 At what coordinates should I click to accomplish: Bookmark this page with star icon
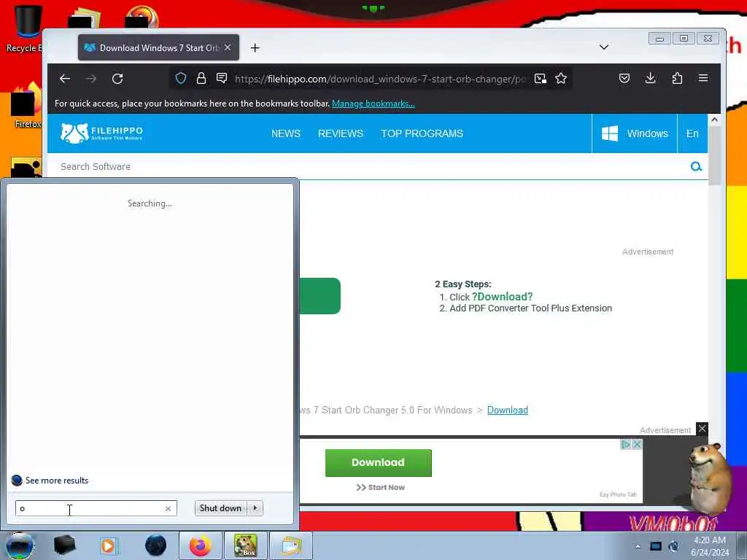click(x=561, y=78)
